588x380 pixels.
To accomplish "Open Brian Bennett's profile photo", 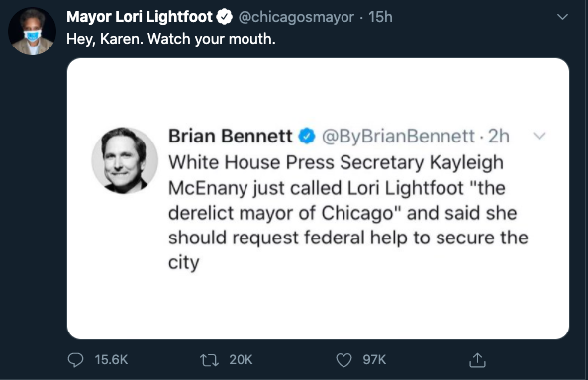I will pyautogui.click(x=125, y=160).
